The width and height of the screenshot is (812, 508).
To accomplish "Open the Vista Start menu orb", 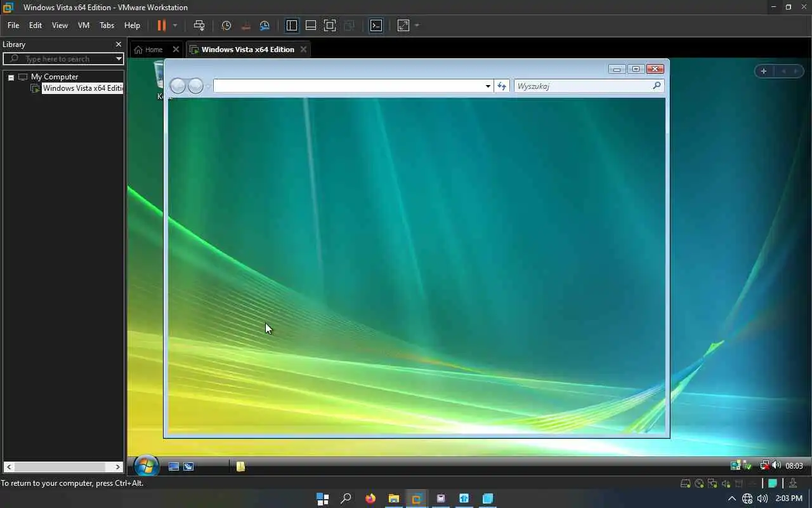I will tap(147, 466).
